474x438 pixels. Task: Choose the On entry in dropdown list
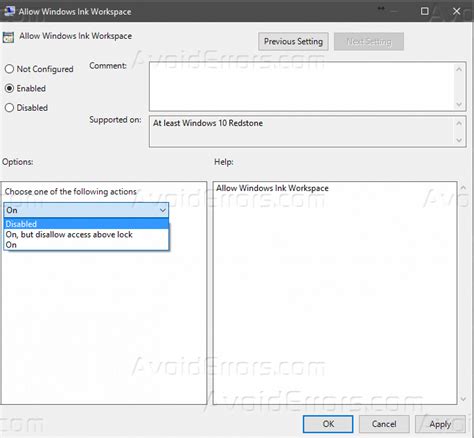(86, 245)
